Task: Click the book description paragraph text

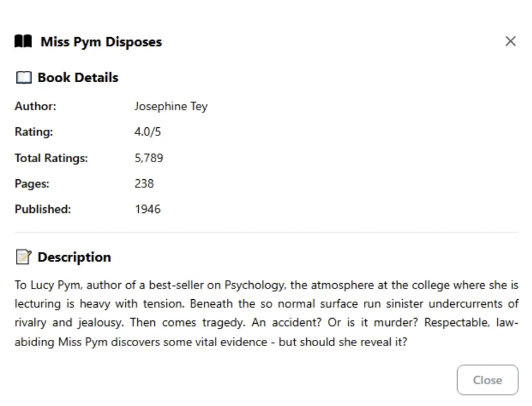Action: (x=266, y=313)
